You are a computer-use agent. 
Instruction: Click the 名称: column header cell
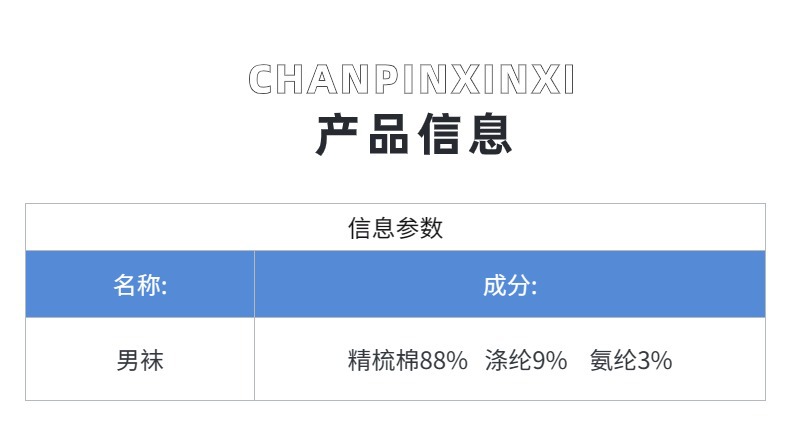pos(140,285)
